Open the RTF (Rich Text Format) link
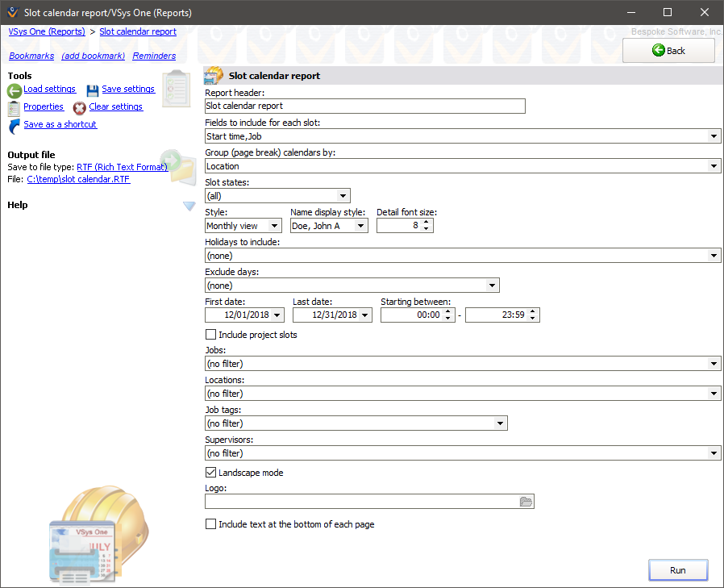724x588 pixels. click(122, 167)
